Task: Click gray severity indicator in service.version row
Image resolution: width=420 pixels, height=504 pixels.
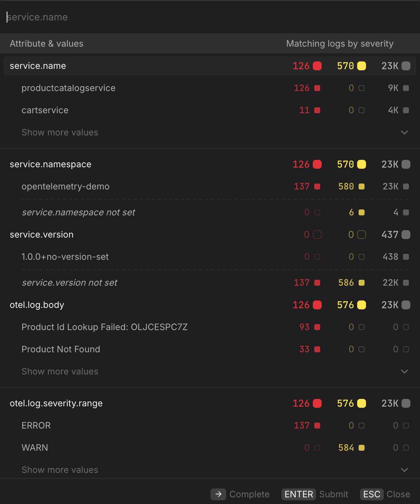Action: point(406,235)
